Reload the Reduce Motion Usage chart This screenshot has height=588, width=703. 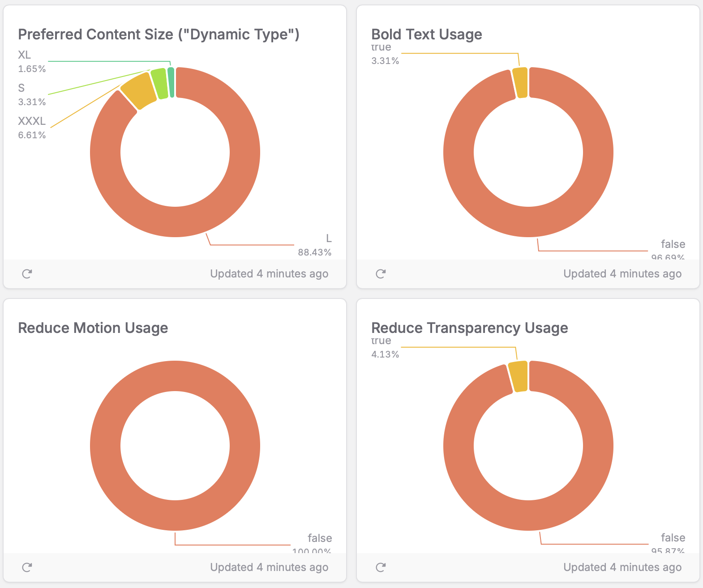pyautogui.click(x=27, y=567)
